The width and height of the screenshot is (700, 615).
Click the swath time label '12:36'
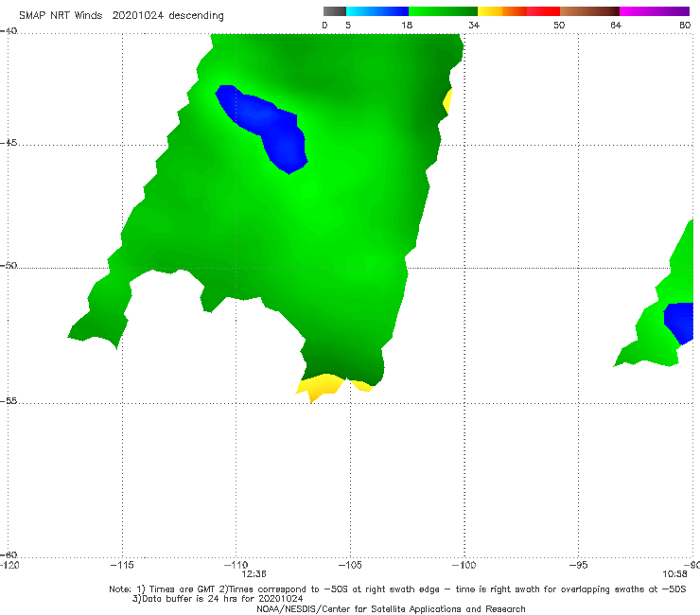click(254, 574)
